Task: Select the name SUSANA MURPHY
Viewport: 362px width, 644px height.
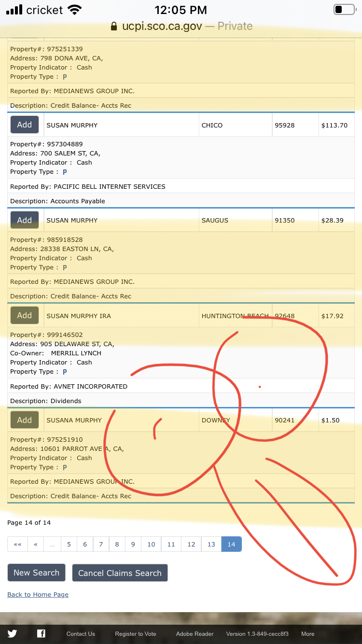Action: click(x=74, y=420)
